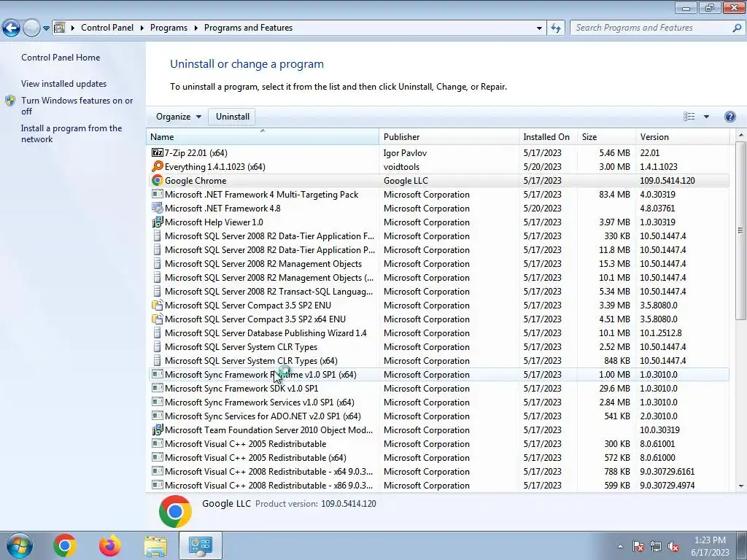Open the Organize dropdown menu
This screenshot has width=747, height=560.
point(179,117)
